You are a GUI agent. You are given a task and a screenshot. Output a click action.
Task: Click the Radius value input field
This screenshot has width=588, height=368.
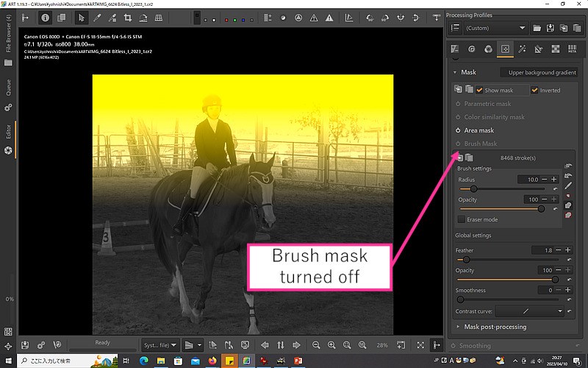[x=528, y=180]
